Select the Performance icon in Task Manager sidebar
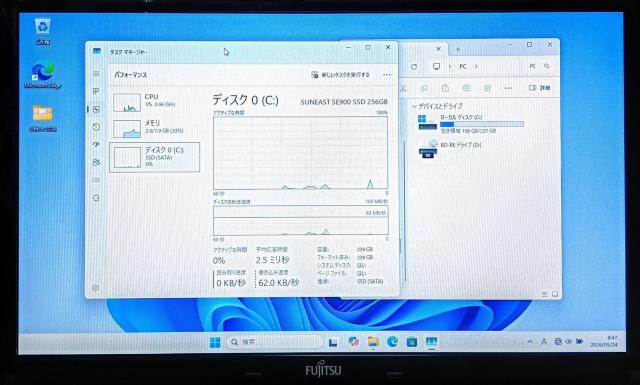The height and width of the screenshot is (385, 640). point(96,109)
